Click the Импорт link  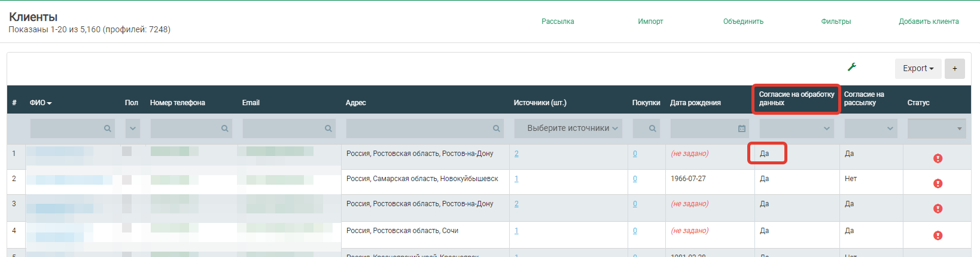pyautogui.click(x=650, y=22)
